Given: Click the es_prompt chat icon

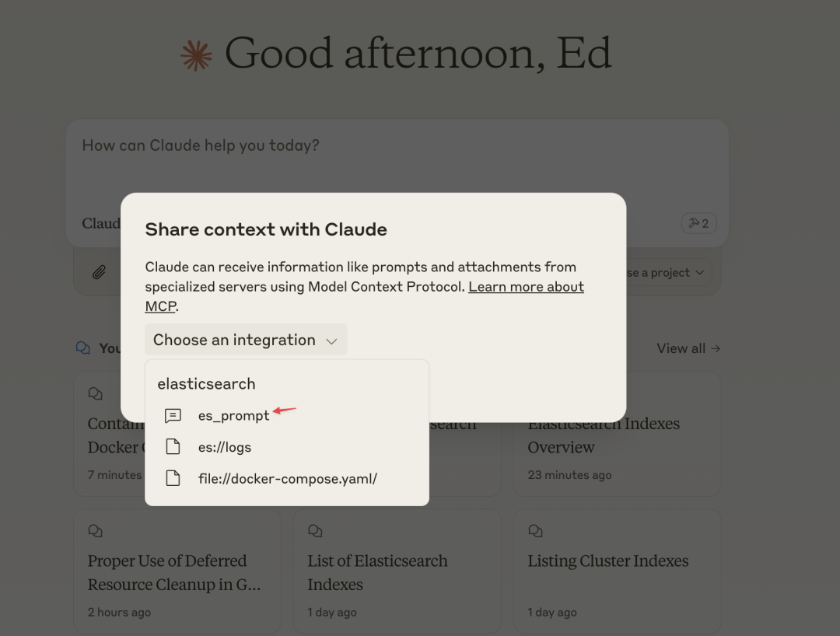Looking at the screenshot, I should click(173, 415).
